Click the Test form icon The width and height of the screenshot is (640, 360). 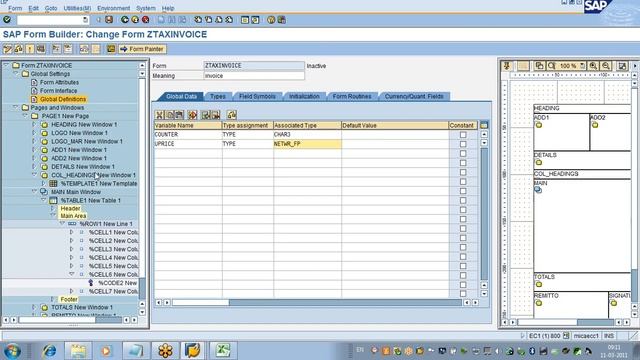coord(41,49)
